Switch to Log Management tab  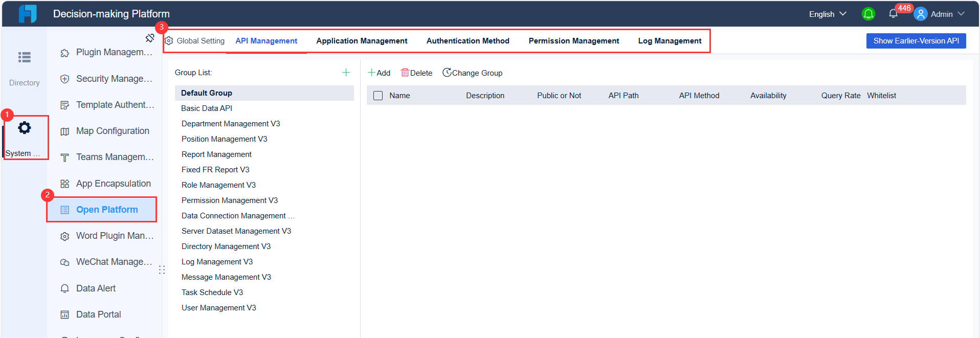click(x=670, y=41)
